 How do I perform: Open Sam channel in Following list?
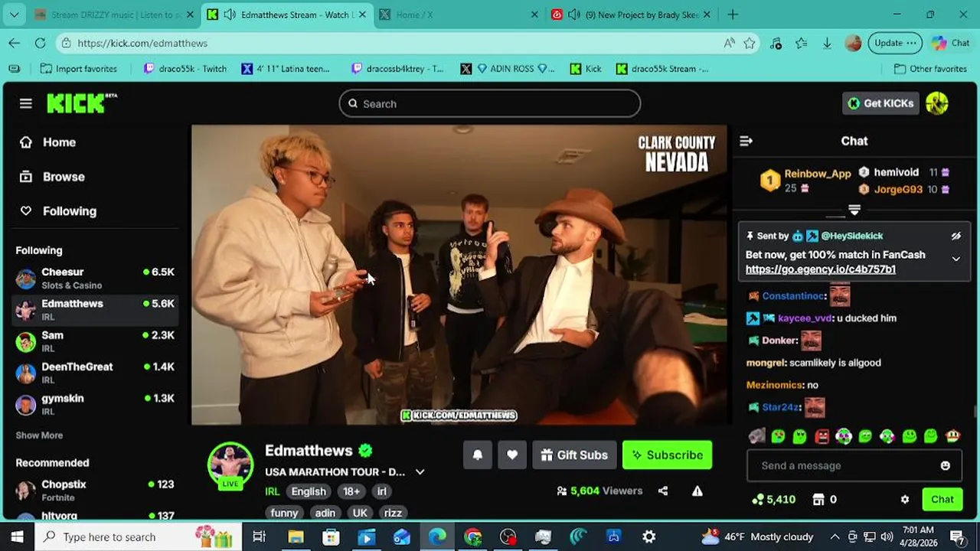[x=96, y=341]
